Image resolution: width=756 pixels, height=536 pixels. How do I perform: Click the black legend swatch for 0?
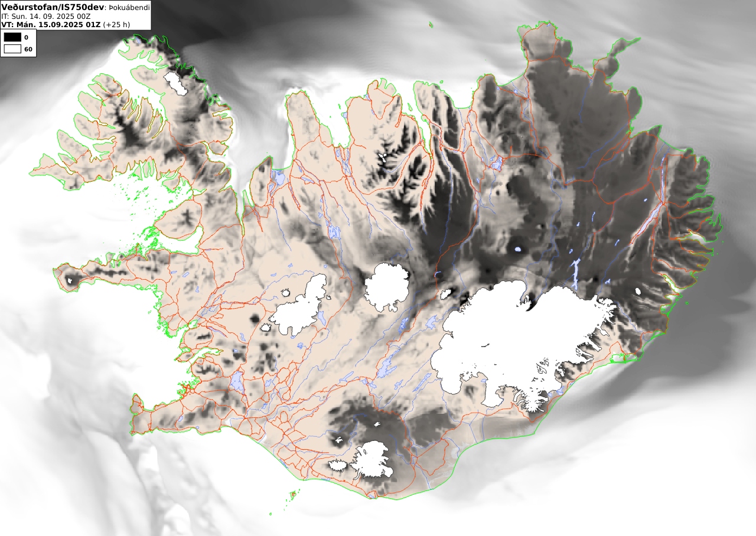point(12,37)
